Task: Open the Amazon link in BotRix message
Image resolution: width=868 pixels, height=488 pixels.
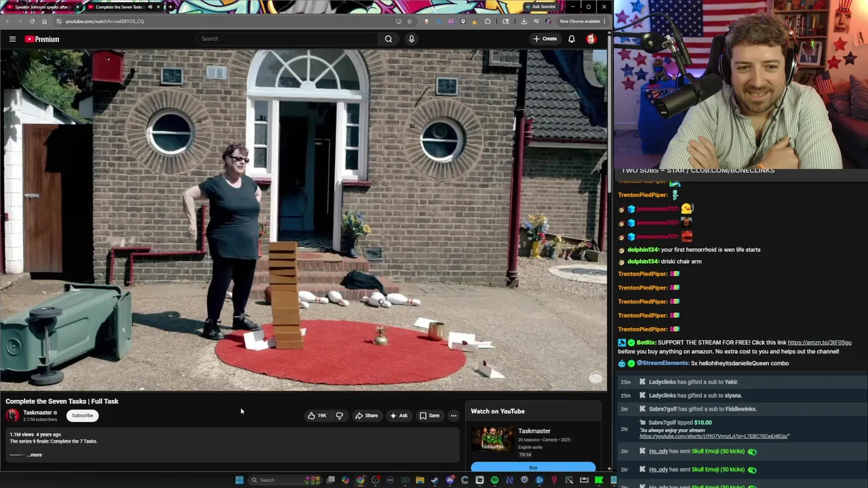Action: point(819,342)
